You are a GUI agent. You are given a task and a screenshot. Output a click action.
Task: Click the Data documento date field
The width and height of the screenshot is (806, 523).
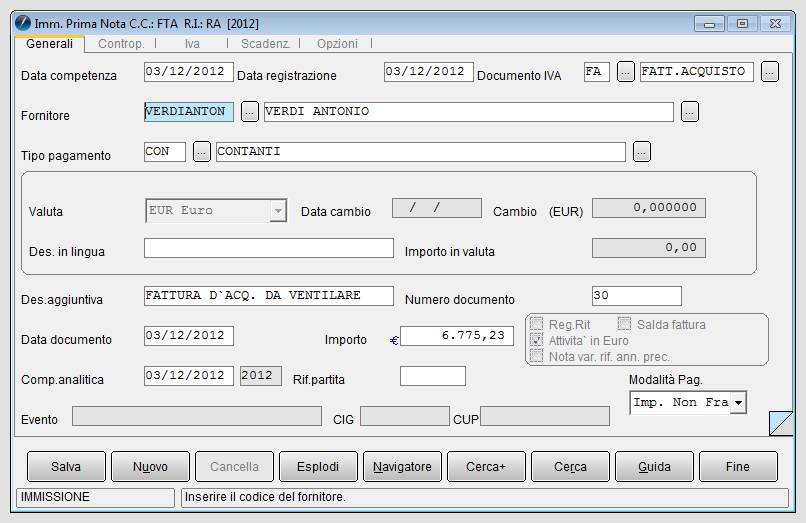point(189,336)
